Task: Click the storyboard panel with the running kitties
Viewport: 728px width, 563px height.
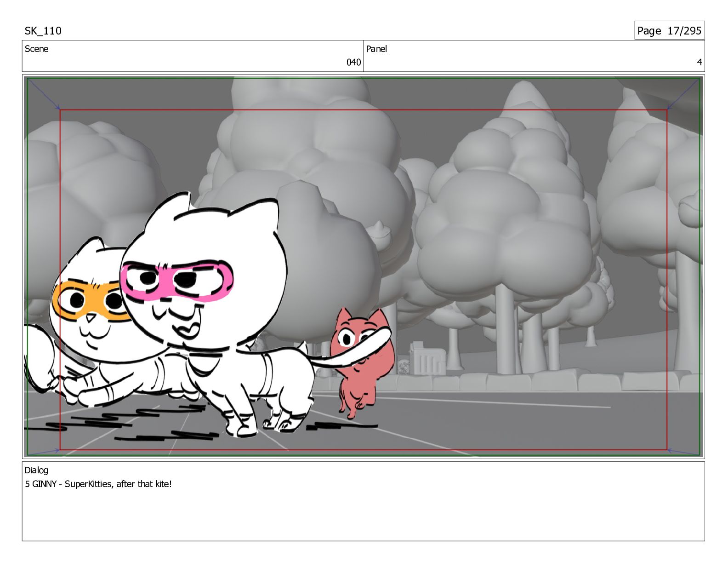Action: coord(363,266)
